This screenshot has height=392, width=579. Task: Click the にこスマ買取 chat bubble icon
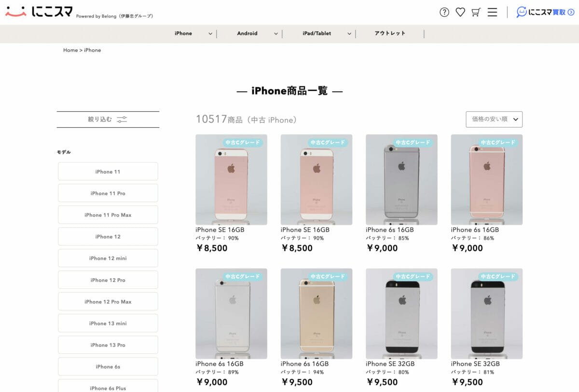522,12
